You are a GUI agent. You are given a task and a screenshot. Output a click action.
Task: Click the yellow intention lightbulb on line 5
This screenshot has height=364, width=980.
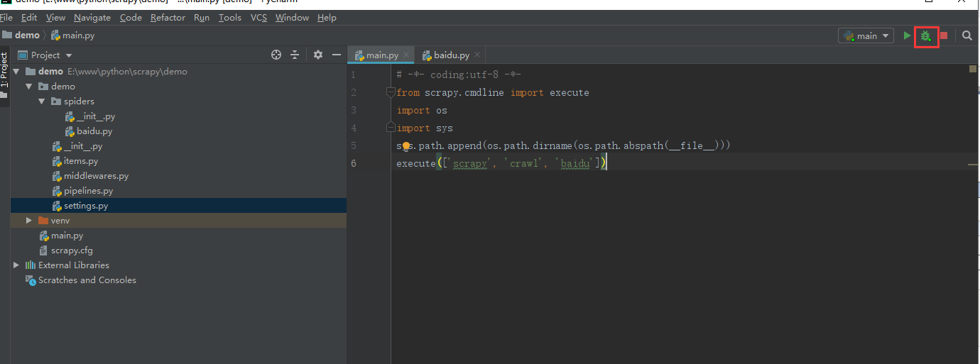(x=405, y=146)
